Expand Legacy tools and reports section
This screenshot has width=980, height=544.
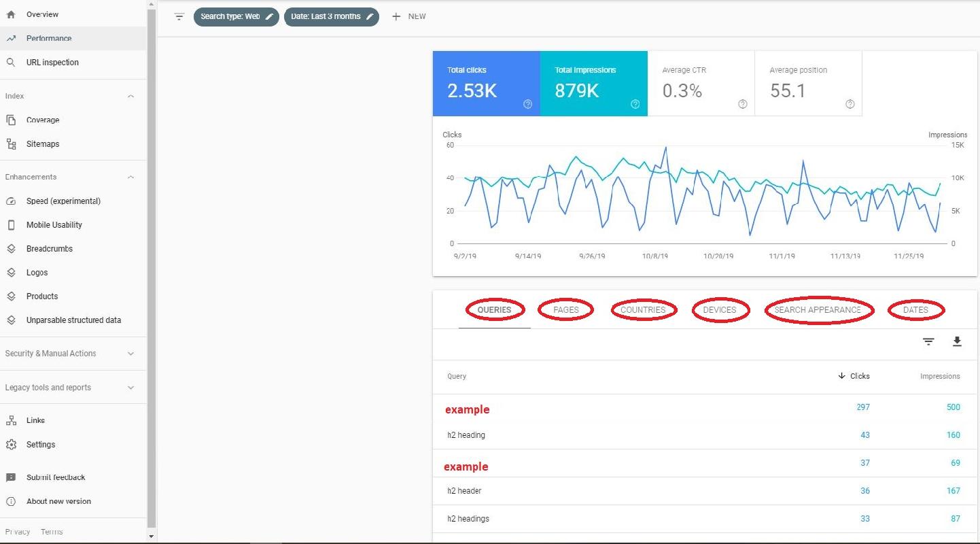(130, 388)
